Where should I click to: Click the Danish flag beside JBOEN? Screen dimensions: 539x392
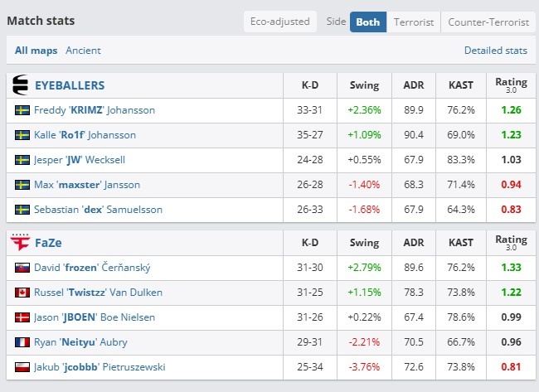[22, 317]
